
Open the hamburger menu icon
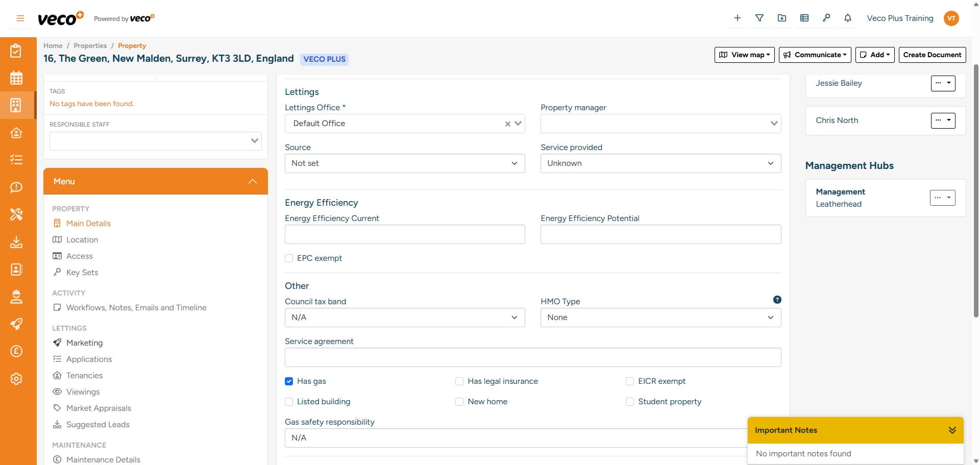[x=20, y=18]
